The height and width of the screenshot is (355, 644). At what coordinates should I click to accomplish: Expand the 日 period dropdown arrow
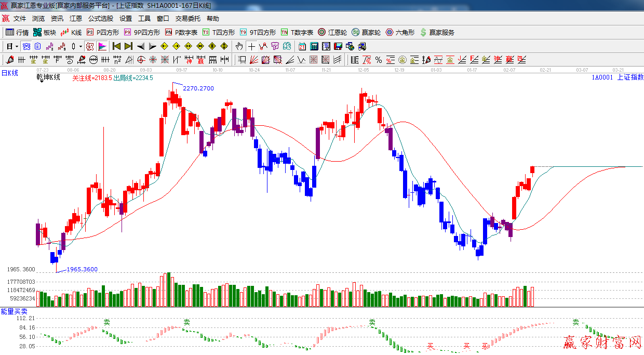tap(17, 46)
